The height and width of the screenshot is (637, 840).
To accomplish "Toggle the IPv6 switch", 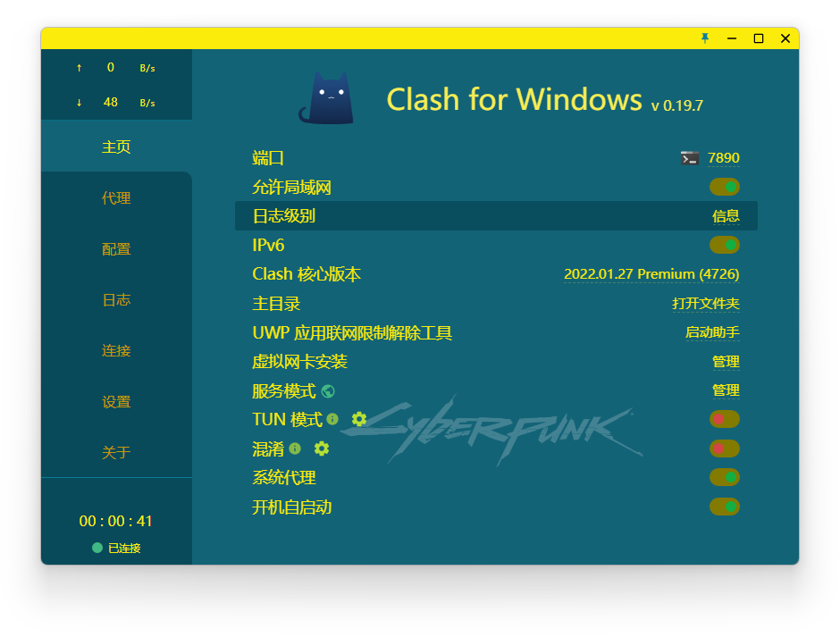I will click(725, 245).
